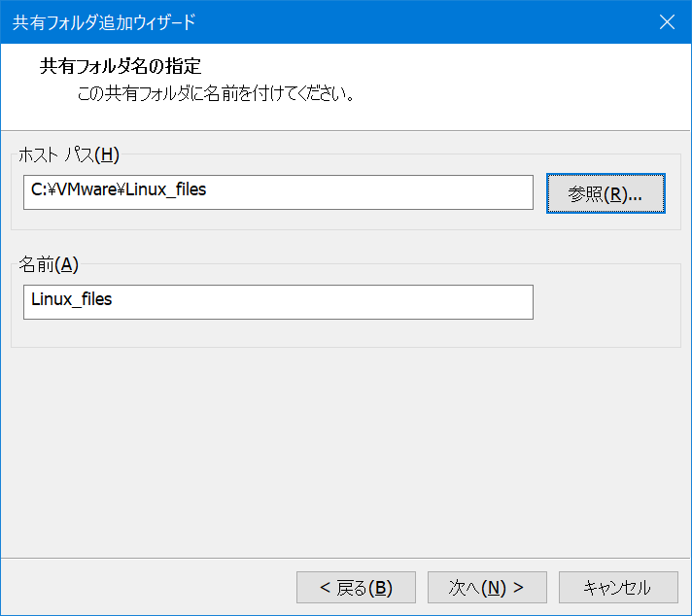Click the blank right end of the name field
Image resolution: width=692 pixels, height=616 pixels.
click(398, 302)
